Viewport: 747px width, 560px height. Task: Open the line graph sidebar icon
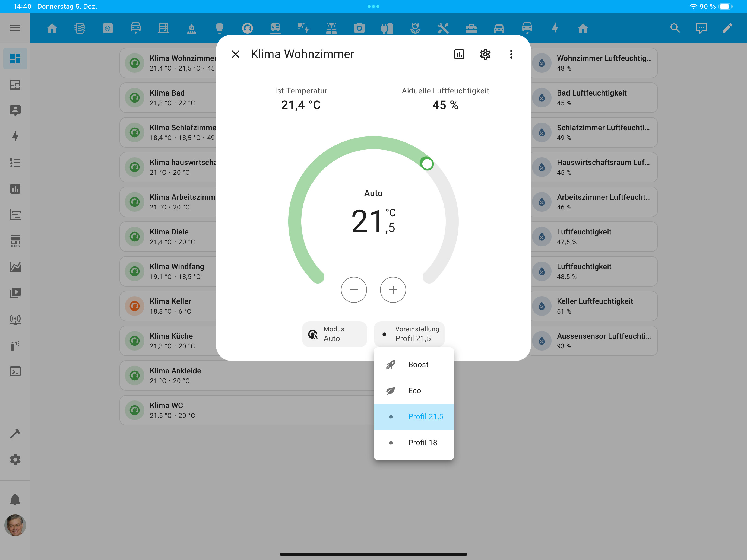[15, 267]
